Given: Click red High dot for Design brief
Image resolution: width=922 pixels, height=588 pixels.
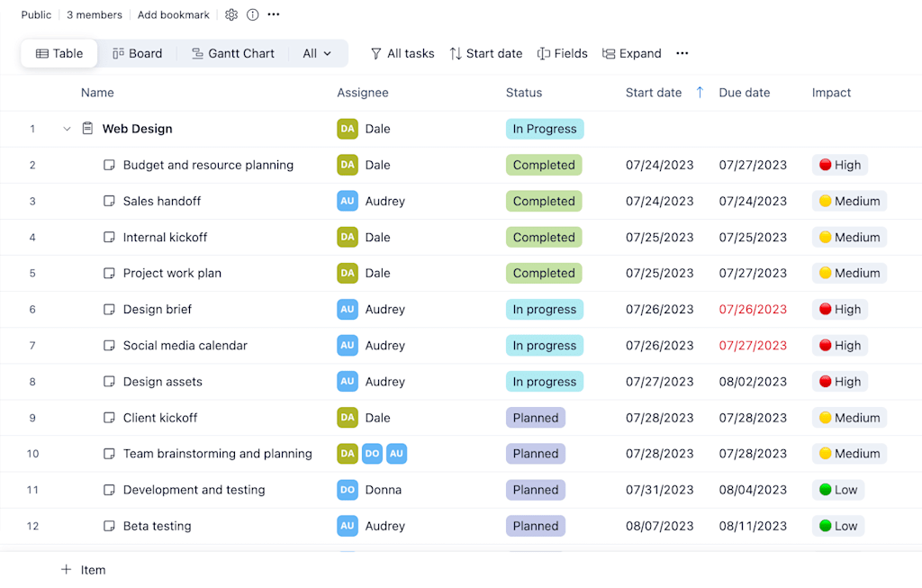Looking at the screenshot, I should 825,309.
